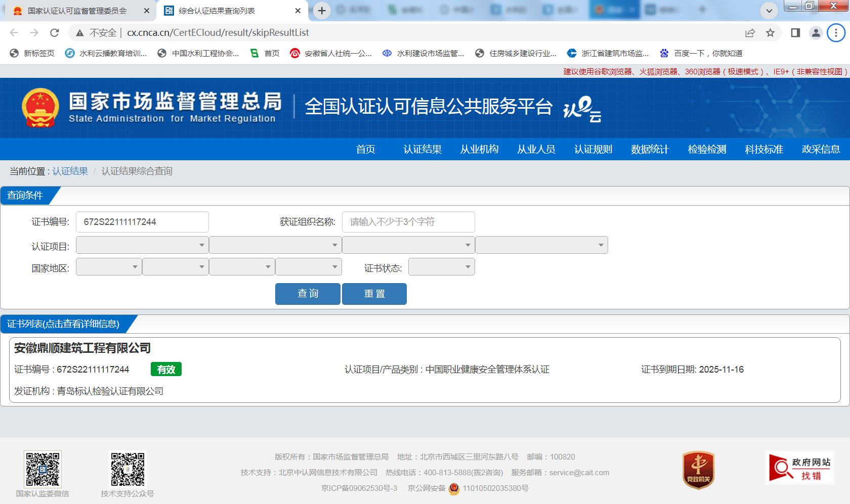Open the 水利建设市场监管 bookmark
The height and width of the screenshot is (504, 850).
(x=423, y=53)
